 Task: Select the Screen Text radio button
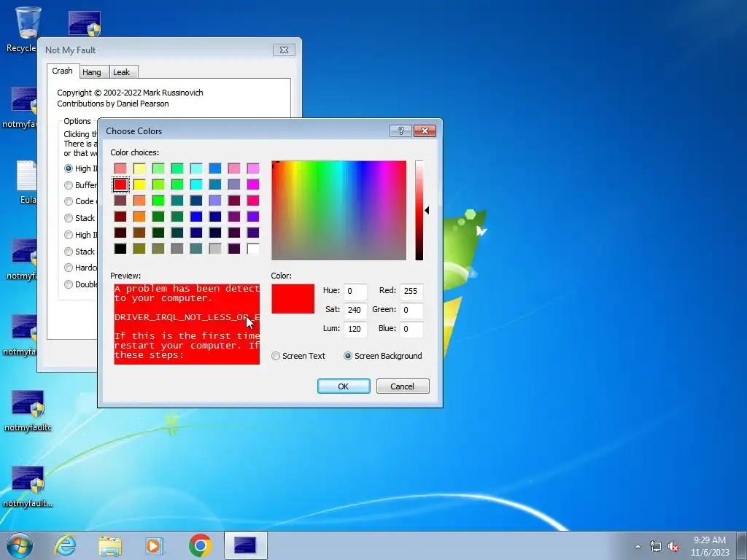click(298, 356)
